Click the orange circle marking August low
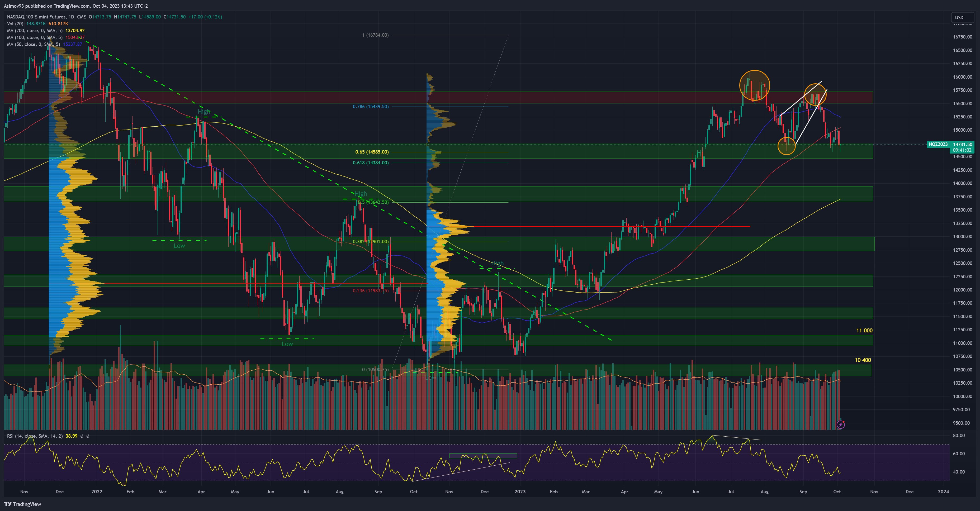Image resolution: width=980 pixels, height=511 pixels. tap(786, 146)
